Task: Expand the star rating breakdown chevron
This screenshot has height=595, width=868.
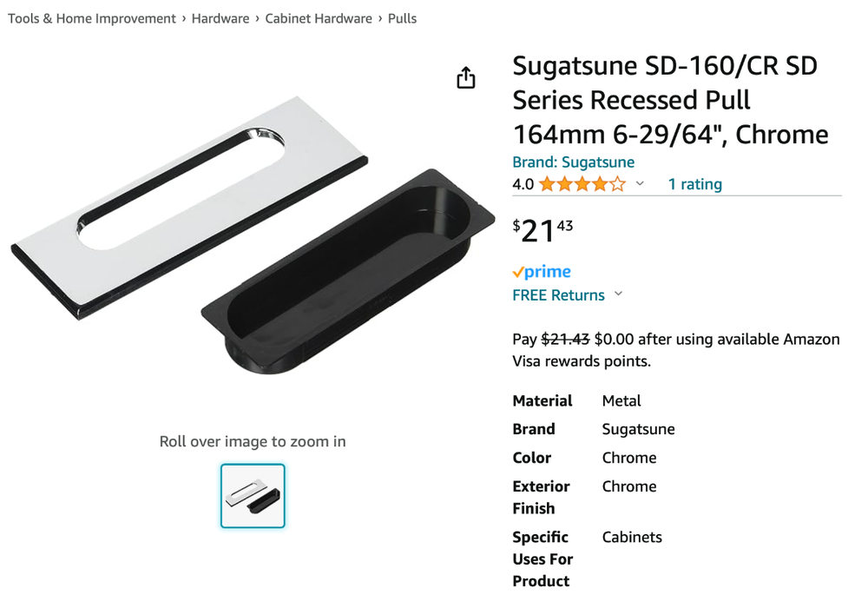Action: click(640, 184)
